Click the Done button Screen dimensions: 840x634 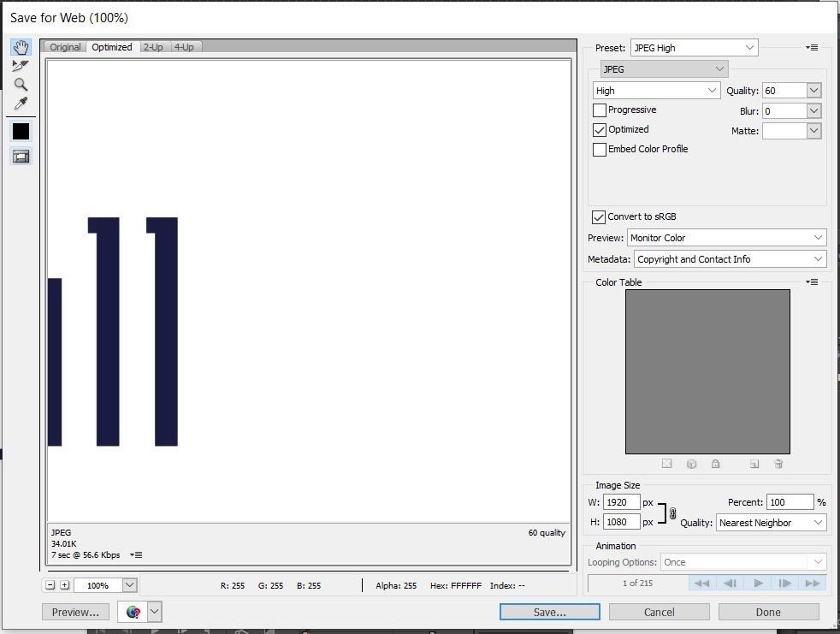768,612
